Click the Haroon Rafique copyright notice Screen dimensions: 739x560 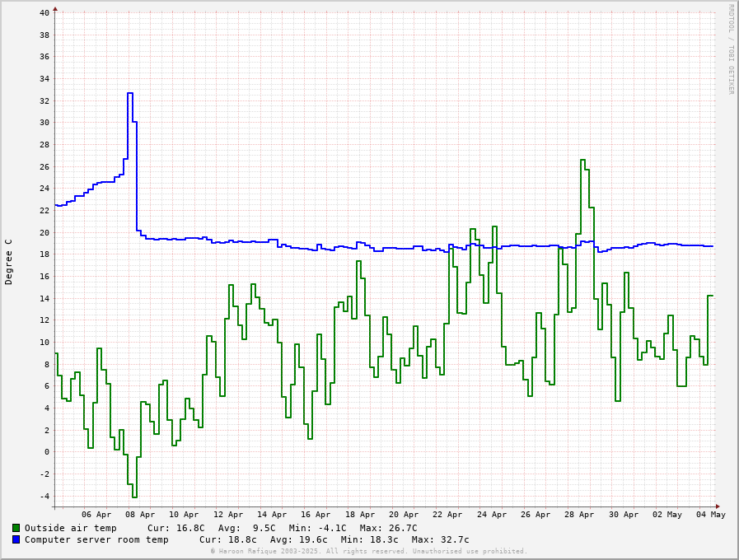coord(368,551)
